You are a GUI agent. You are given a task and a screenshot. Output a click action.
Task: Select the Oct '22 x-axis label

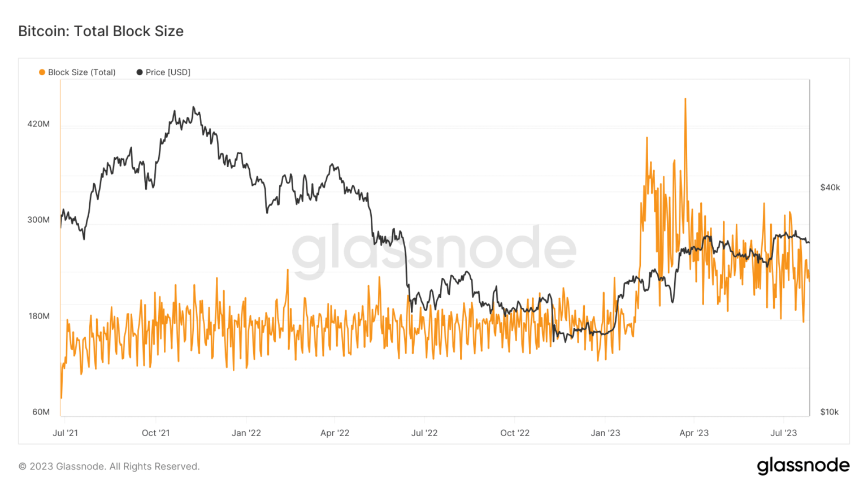coord(515,433)
